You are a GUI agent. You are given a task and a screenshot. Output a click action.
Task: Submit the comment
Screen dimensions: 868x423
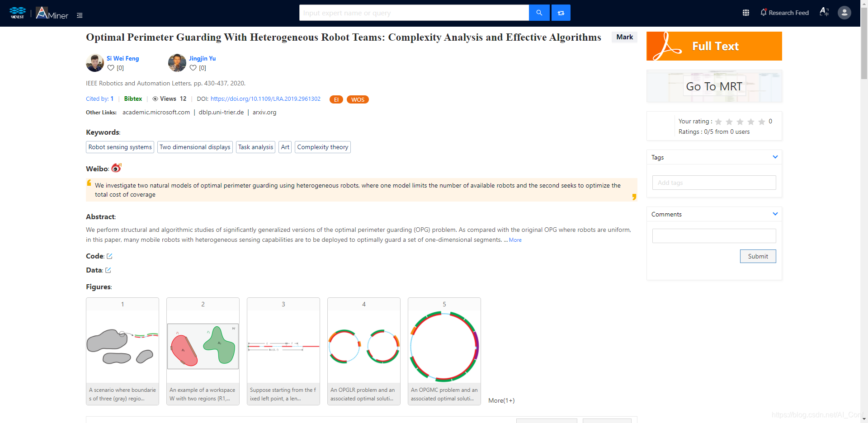coord(758,256)
